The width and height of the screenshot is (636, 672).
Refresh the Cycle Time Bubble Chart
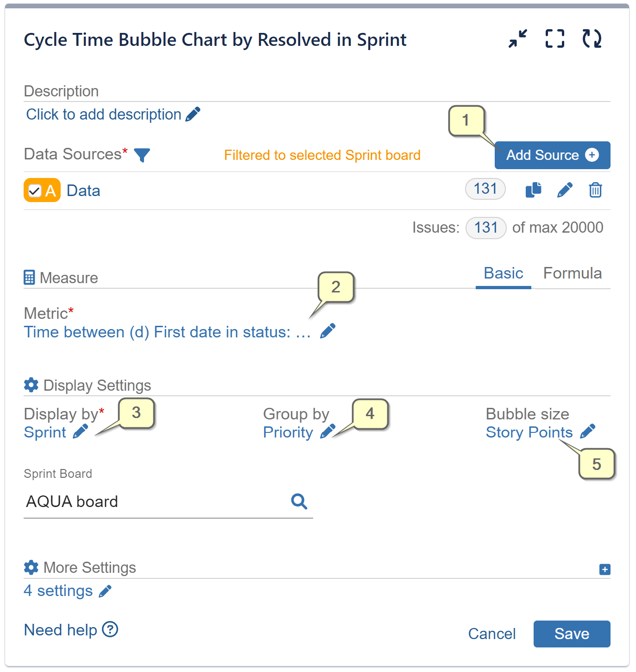pyautogui.click(x=592, y=39)
